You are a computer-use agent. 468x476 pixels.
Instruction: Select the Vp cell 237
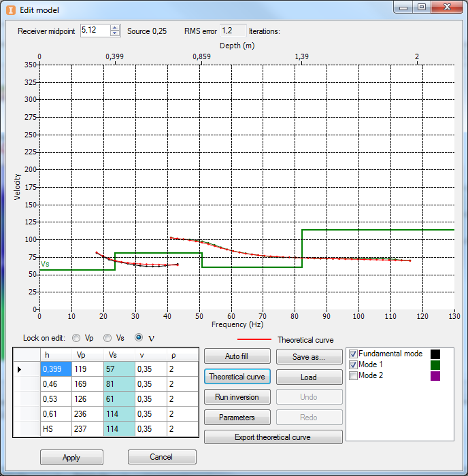[x=88, y=428]
